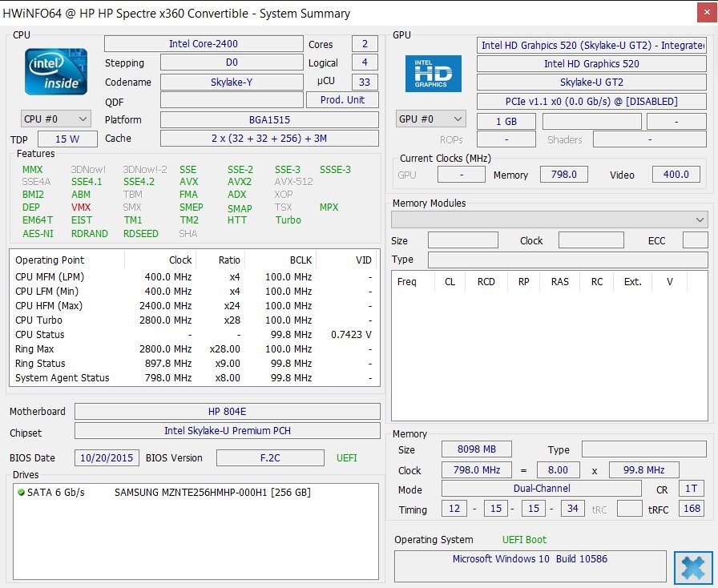
Task: Open the CPU #0 selector dropdown
Action: [x=55, y=119]
